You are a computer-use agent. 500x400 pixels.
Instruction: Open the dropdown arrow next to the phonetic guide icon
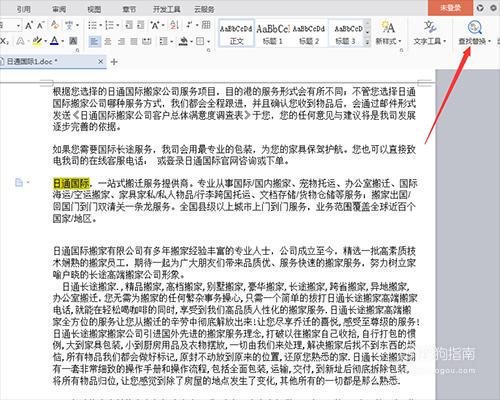(x=77, y=25)
